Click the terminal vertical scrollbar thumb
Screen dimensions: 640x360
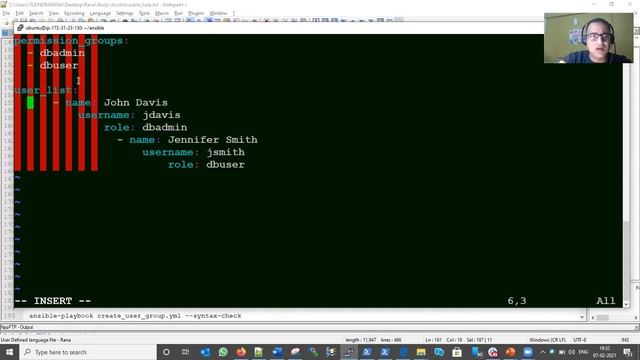click(627, 260)
